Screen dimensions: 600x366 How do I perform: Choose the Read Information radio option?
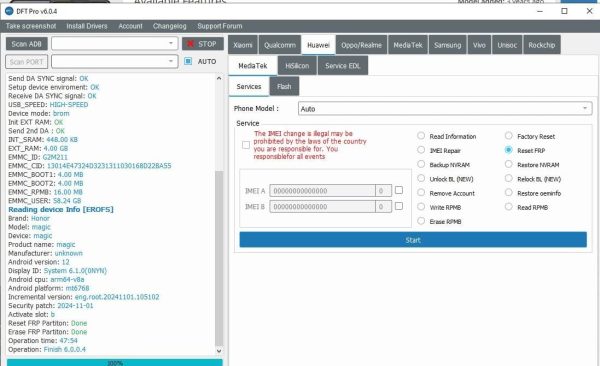tap(421, 136)
